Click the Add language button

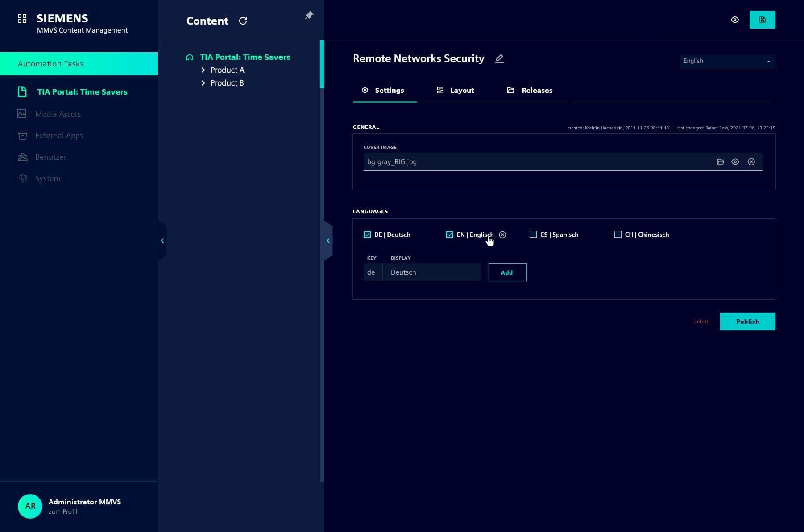(507, 272)
